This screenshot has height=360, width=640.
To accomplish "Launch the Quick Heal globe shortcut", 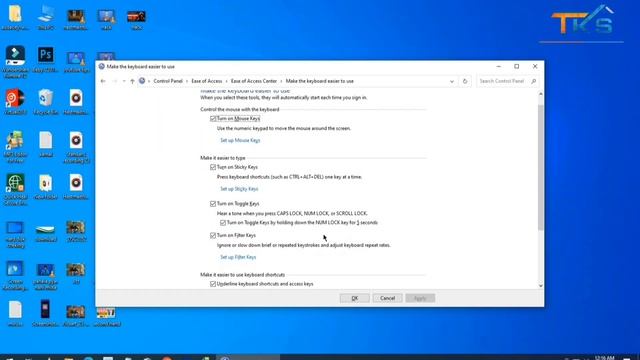I will pyautogui.click(x=15, y=189).
